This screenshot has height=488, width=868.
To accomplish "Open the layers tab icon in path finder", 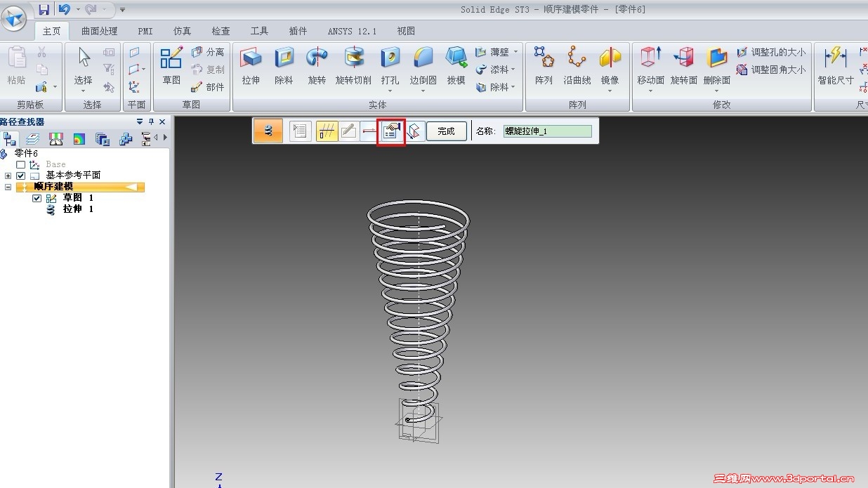I will 32,138.
